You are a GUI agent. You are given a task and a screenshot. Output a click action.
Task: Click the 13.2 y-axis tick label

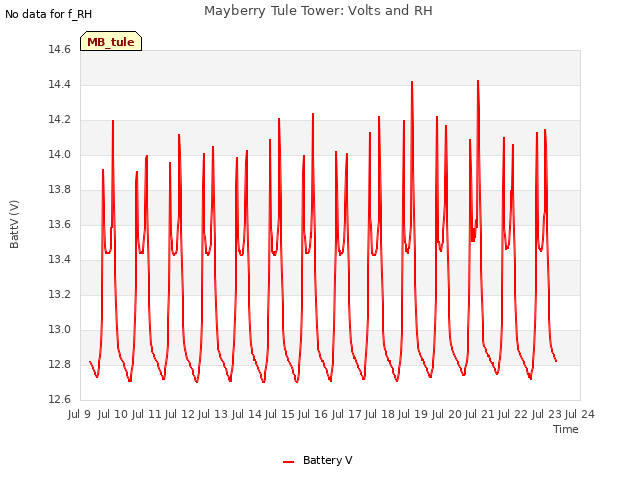tap(60, 294)
